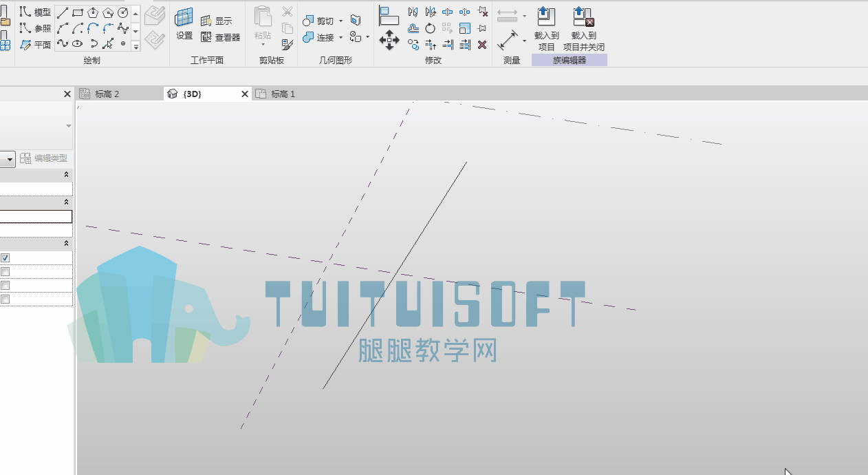
Task: Select the Line draw tool
Action: point(63,12)
